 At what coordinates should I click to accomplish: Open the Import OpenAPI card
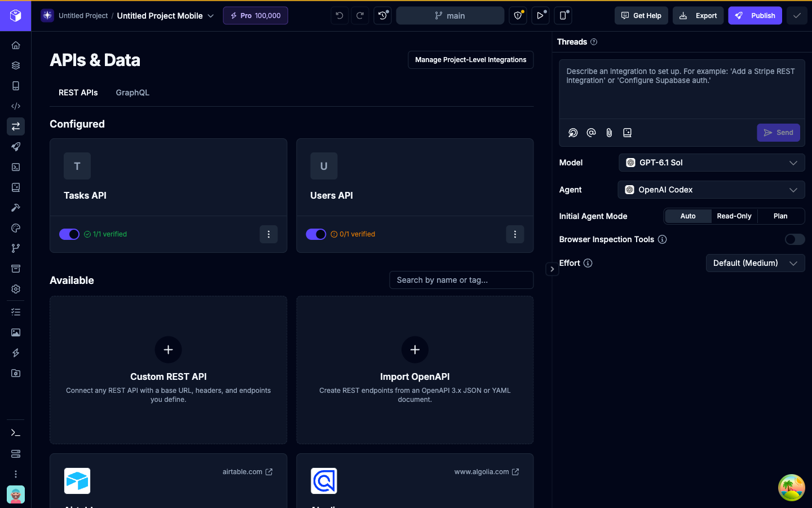click(x=415, y=370)
